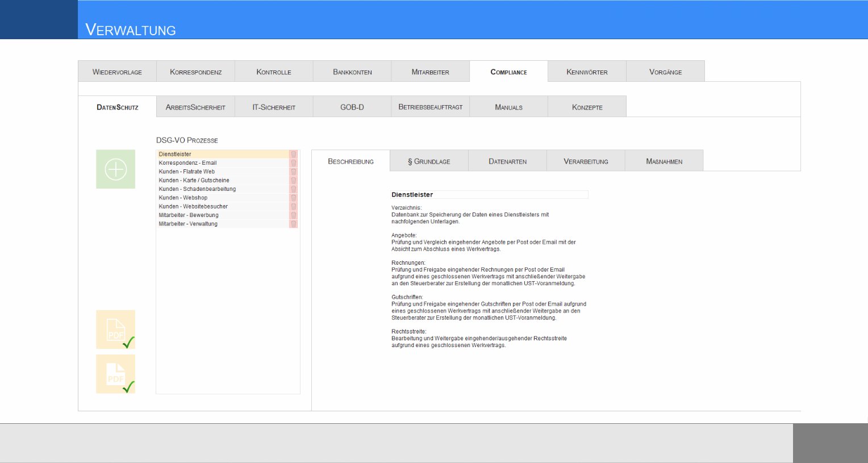Select Kunden - Websitebesucher in the list
The height and width of the screenshot is (463, 868).
(x=223, y=206)
